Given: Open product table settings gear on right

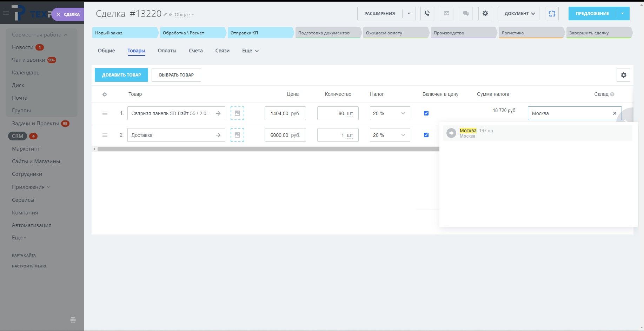Looking at the screenshot, I should (x=623, y=75).
